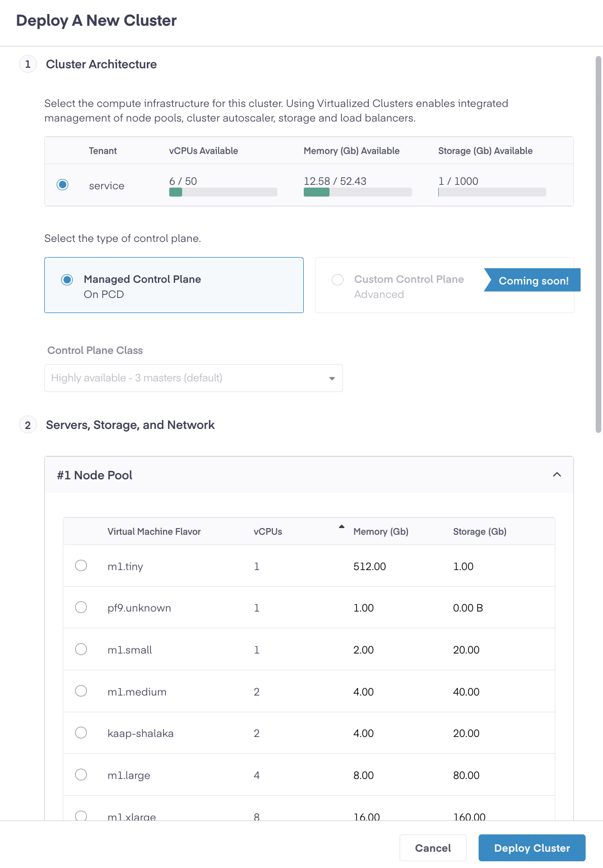Pick the kaap-shalaka flavor

(81, 733)
